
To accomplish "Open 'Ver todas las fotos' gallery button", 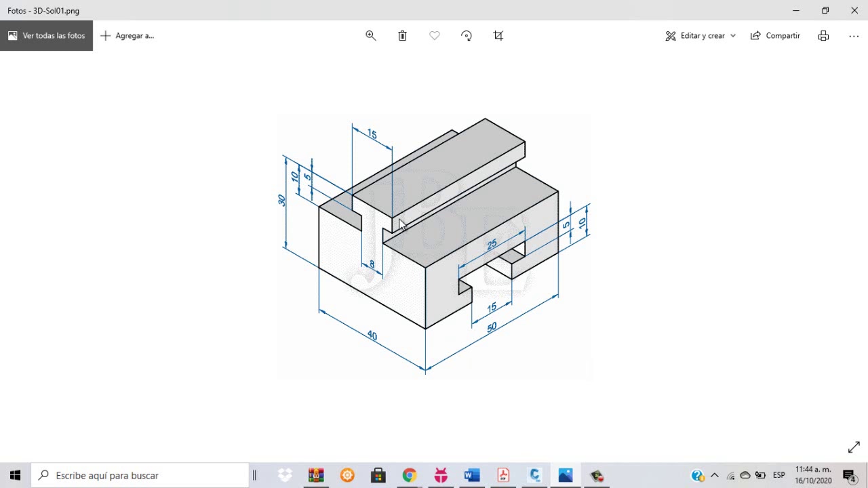I will (46, 36).
